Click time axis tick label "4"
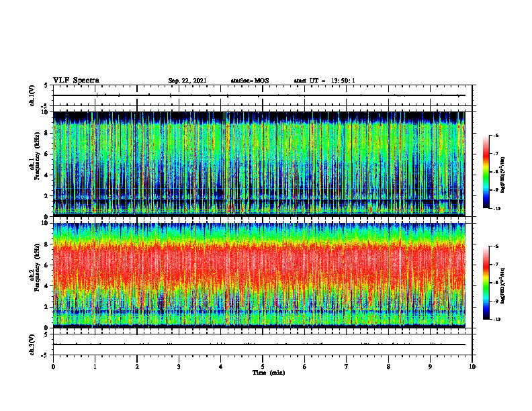The height and width of the screenshot is (411, 532). (x=221, y=367)
